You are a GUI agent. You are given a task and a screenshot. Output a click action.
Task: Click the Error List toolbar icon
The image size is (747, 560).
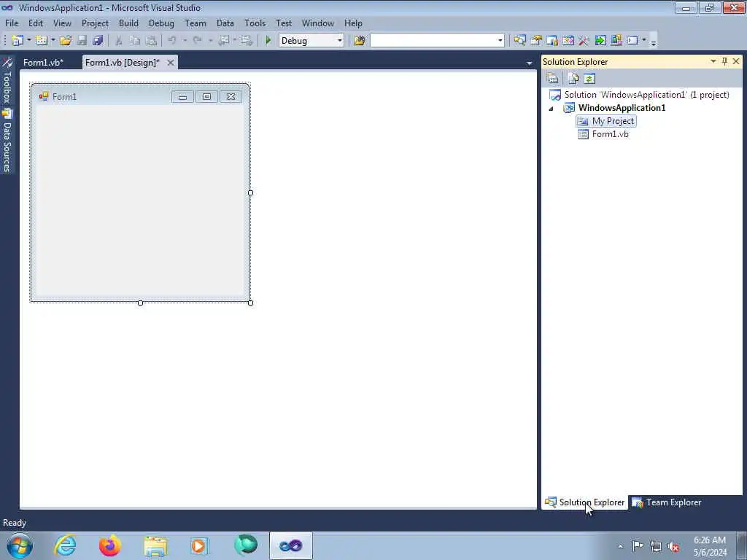616,41
